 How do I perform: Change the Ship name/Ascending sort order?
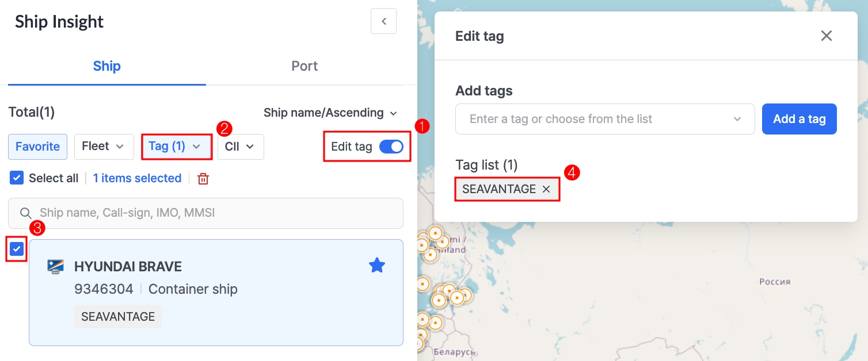[330, 113]
